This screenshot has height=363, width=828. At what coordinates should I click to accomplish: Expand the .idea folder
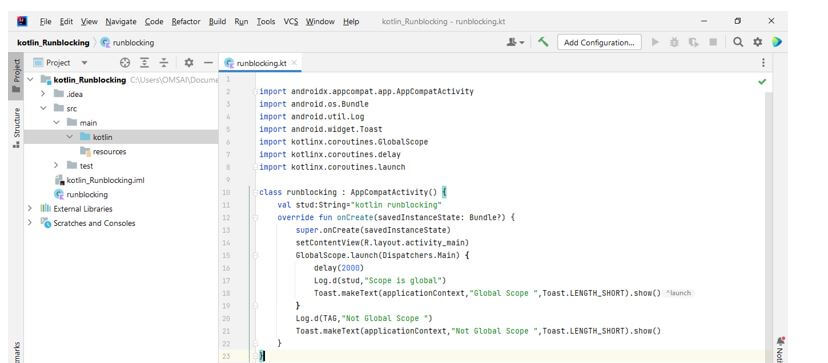pos(43,94)
